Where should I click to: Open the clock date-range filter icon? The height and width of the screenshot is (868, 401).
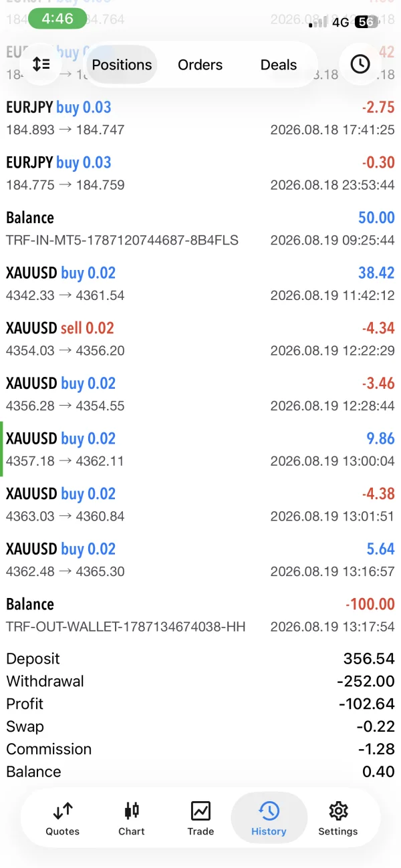360,64
